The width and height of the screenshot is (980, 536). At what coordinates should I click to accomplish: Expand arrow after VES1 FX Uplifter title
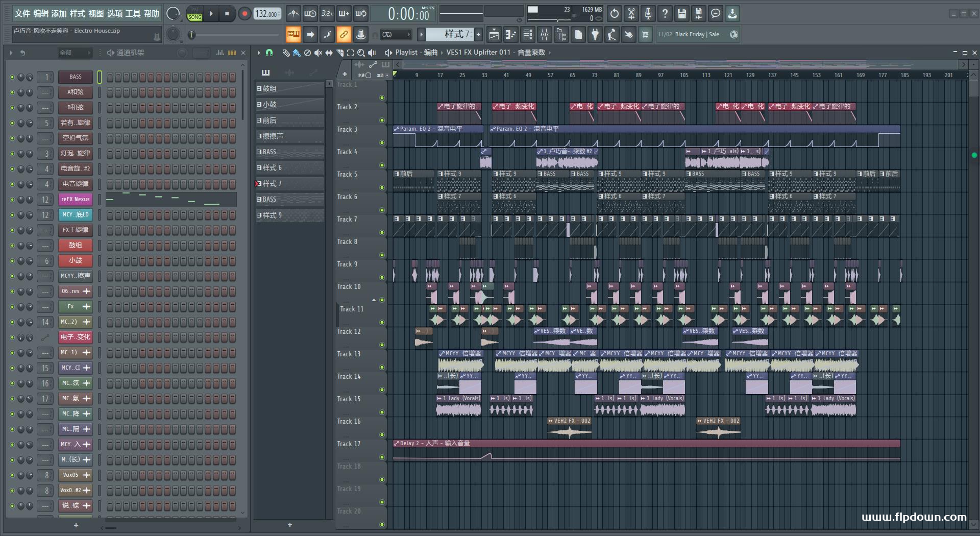pos(549,53)
